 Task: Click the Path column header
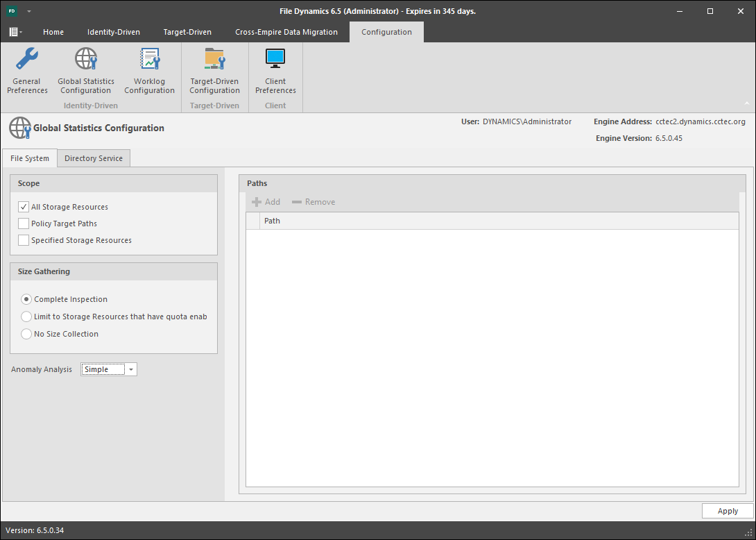(272, 221)
